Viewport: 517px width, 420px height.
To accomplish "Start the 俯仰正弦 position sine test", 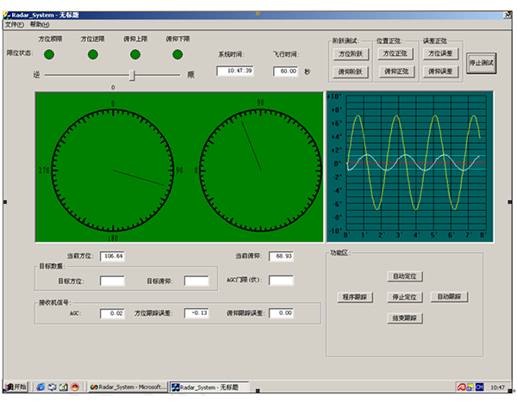I will (396, 71).
